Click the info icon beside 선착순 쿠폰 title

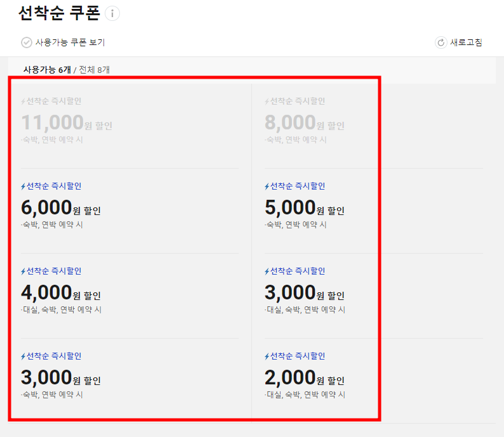[x=112, y=13]
